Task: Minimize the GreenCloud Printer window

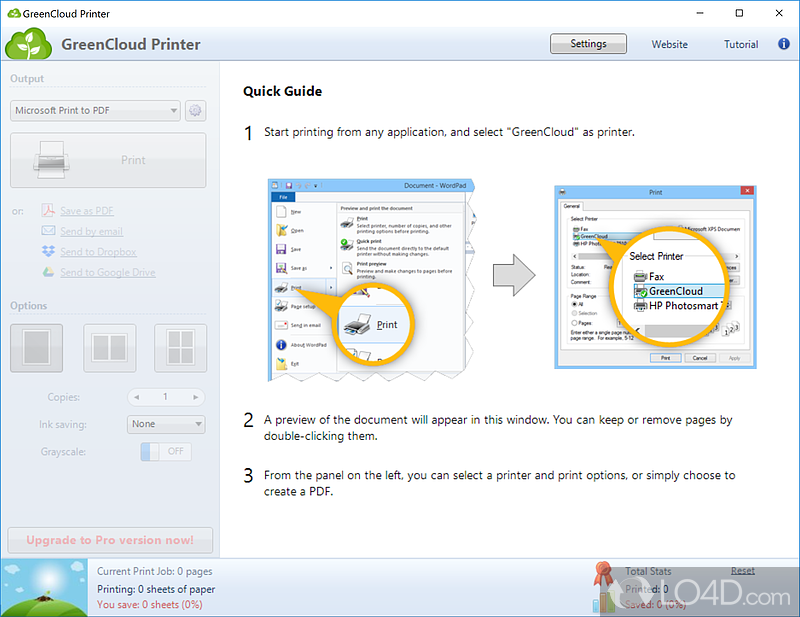Action: [x=700, y=13]
